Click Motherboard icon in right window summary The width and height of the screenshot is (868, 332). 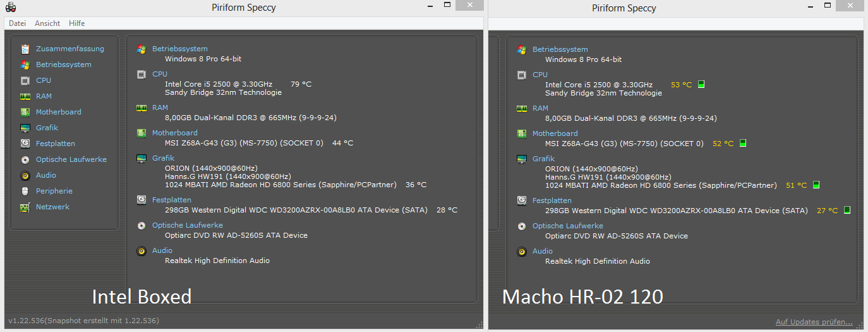point(522,133)
